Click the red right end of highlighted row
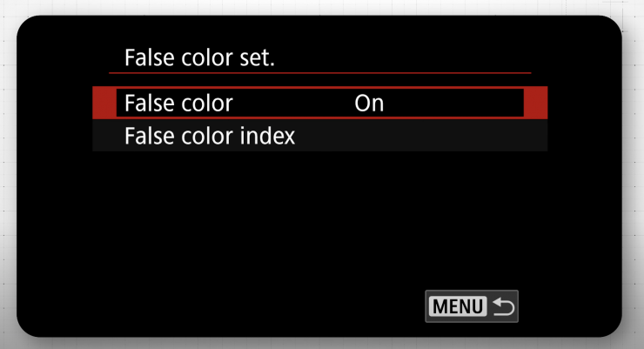644x349 pixels. pyautogui.click(x=536, y=103)
